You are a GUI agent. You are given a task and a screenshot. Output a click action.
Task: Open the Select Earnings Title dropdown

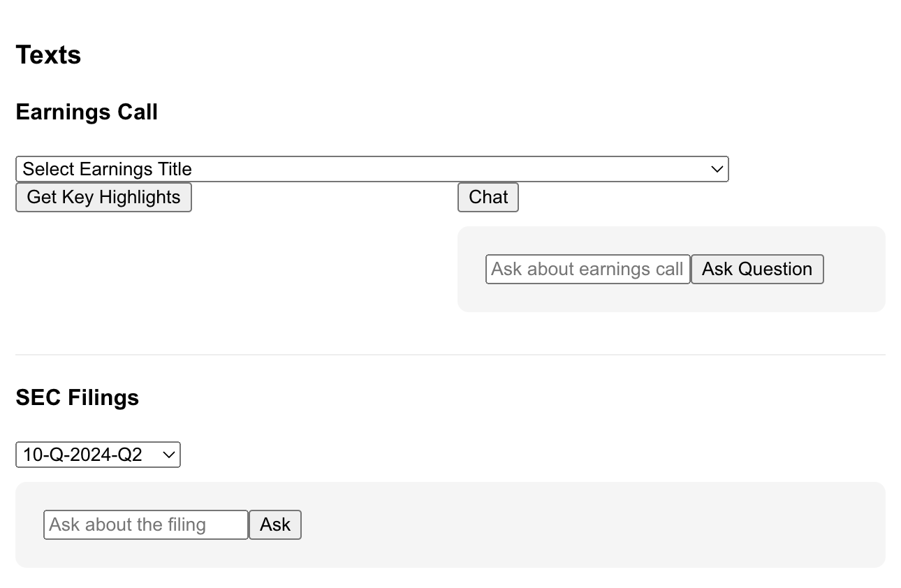[372, 169]
